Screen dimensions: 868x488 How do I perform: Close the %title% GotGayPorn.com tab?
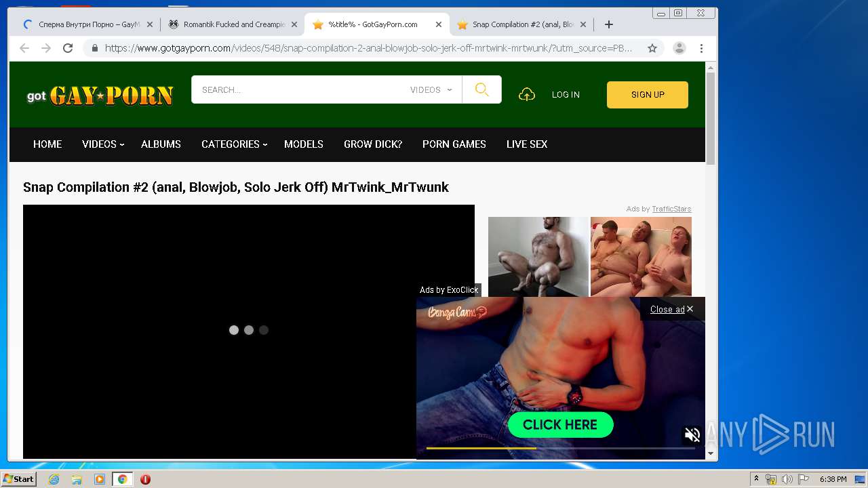[x=439, y=24]
